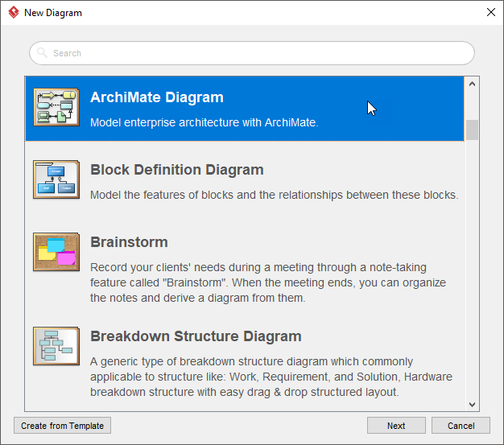Click the search magnifier icon
Image resolution: width=504 pixels, height=445 pixels.
[42, 53]
